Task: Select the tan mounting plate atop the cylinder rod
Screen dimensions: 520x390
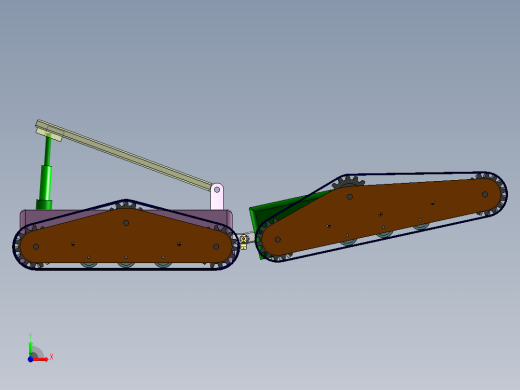Action: [49, 134]
